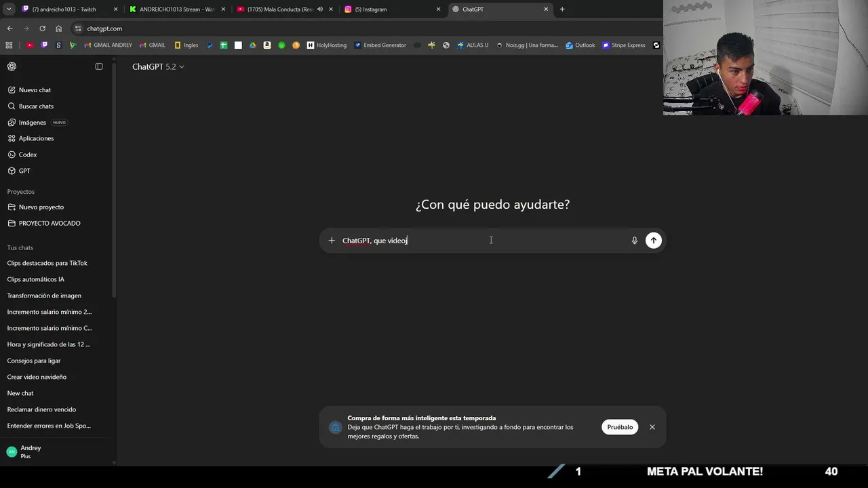
Task: Collapse the Proyectos section header
Action: [20, 192]
